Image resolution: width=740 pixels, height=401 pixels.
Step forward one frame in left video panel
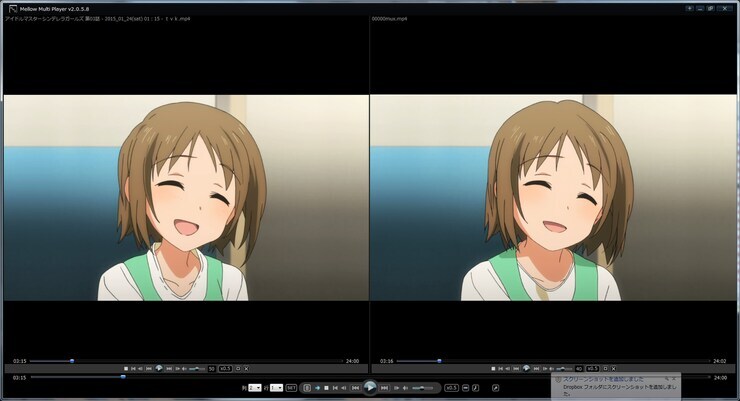coord(177,368)
